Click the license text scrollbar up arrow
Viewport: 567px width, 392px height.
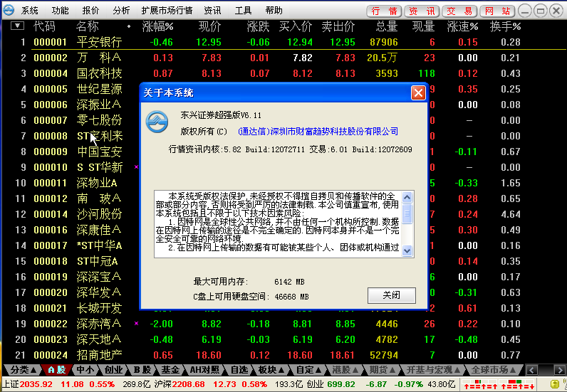click(x=407, y=197)
